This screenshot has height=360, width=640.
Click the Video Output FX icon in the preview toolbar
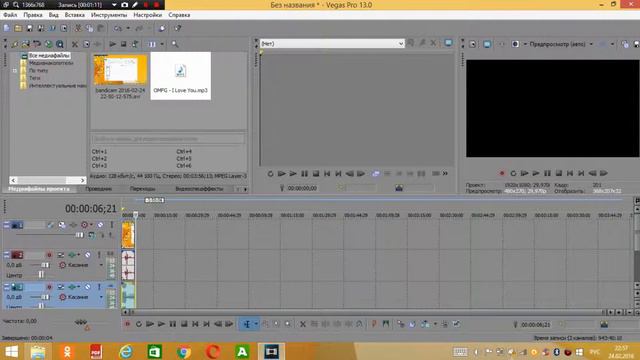tap(501, 44)
